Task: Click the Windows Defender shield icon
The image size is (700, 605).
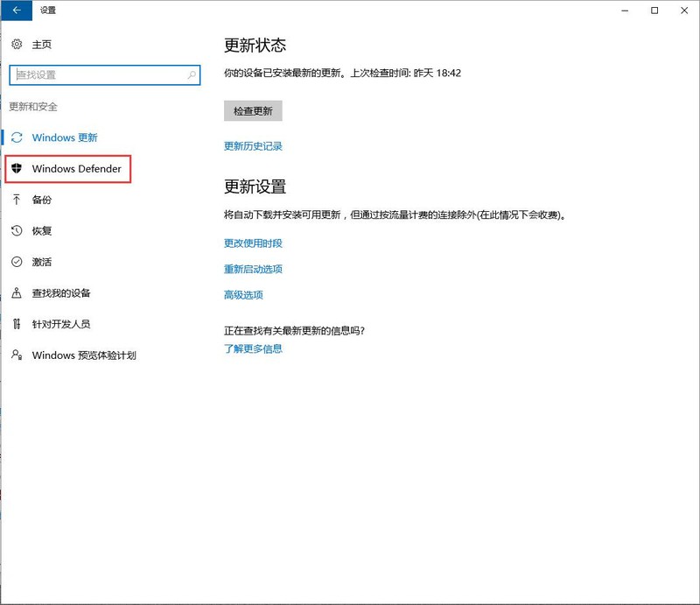Action: (x=15, y=168)
